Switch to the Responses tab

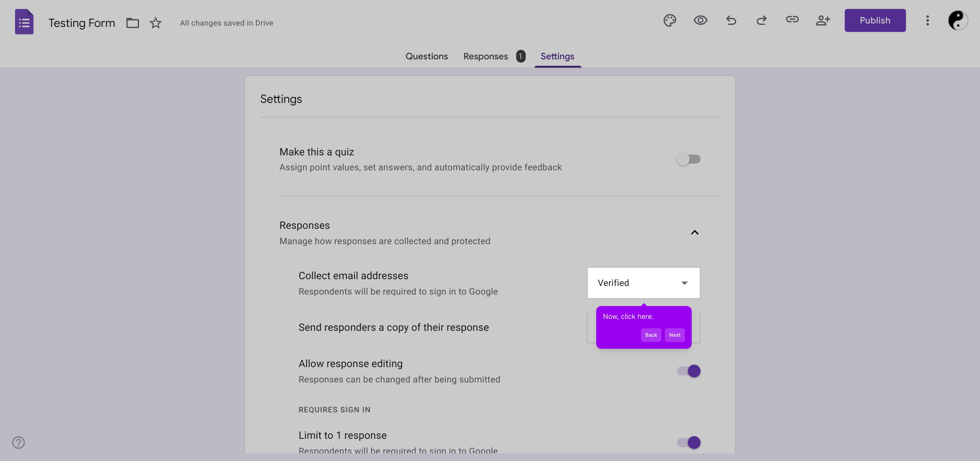486,56
